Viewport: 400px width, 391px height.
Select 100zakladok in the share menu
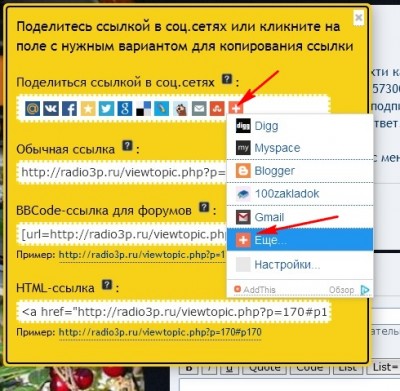(300, 194)
